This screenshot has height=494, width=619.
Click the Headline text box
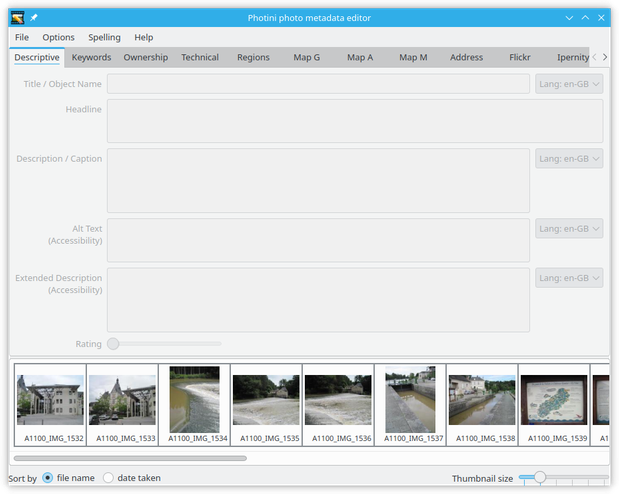355,121
